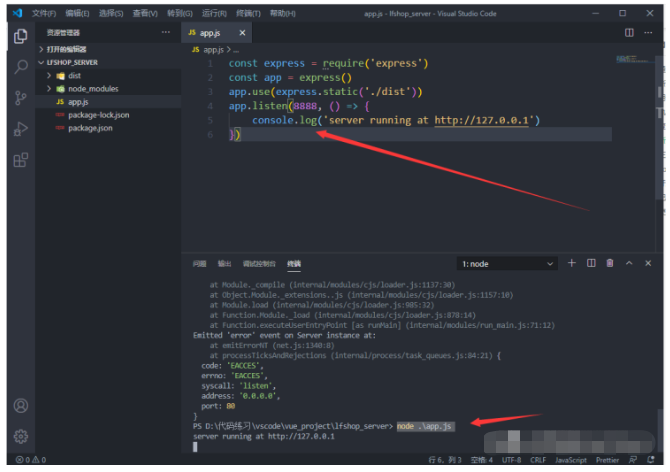Open the Run and Debug view
Screen dimensions: 670x472
click(21, 129)
